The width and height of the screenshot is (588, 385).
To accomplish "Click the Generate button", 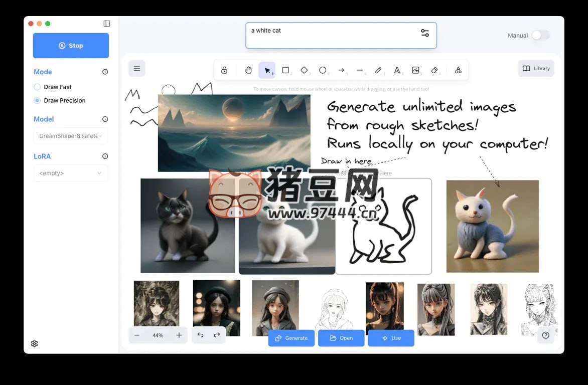I will [x=291, y=338].
